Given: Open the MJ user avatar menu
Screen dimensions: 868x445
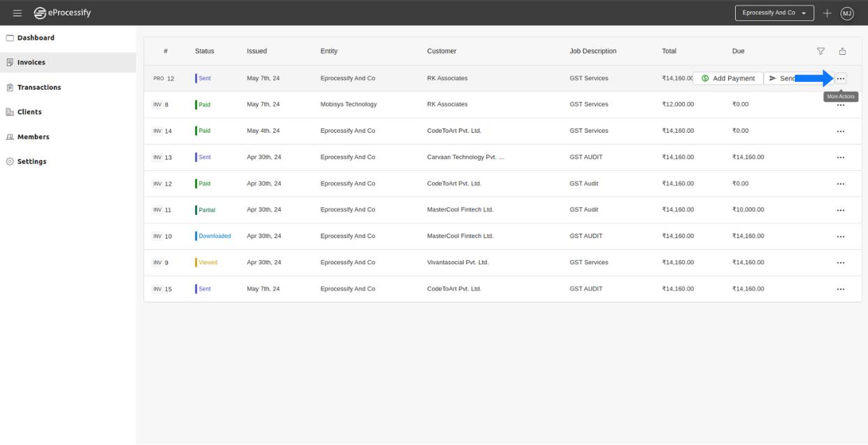Looking at the screenshot, I should (847, 13).
